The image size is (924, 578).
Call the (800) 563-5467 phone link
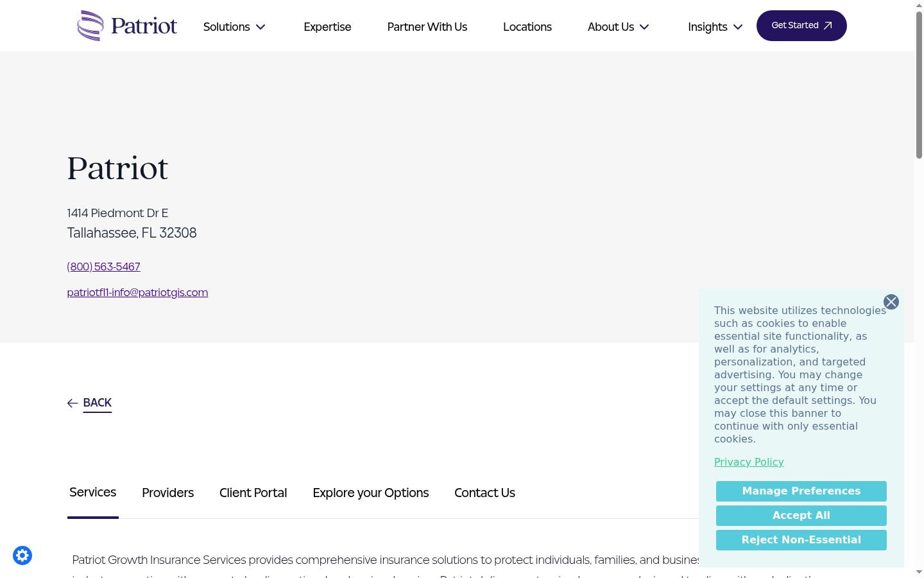103,267
